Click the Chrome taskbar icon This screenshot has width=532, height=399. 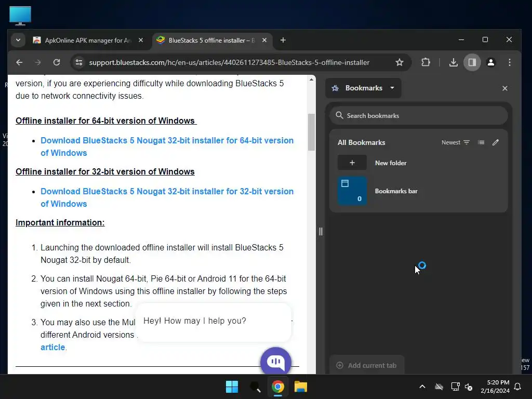(278, 387)
